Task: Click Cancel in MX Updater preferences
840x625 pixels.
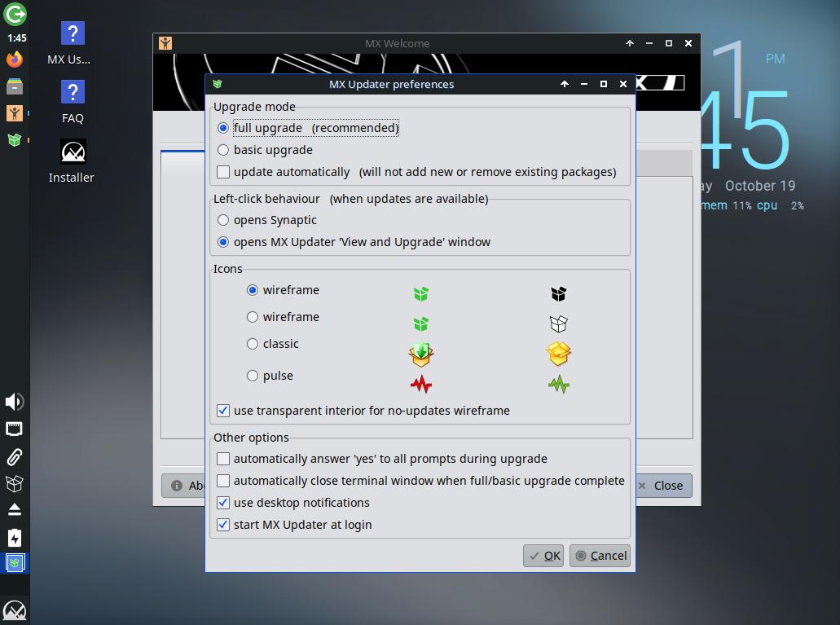Action: (600, 556)
